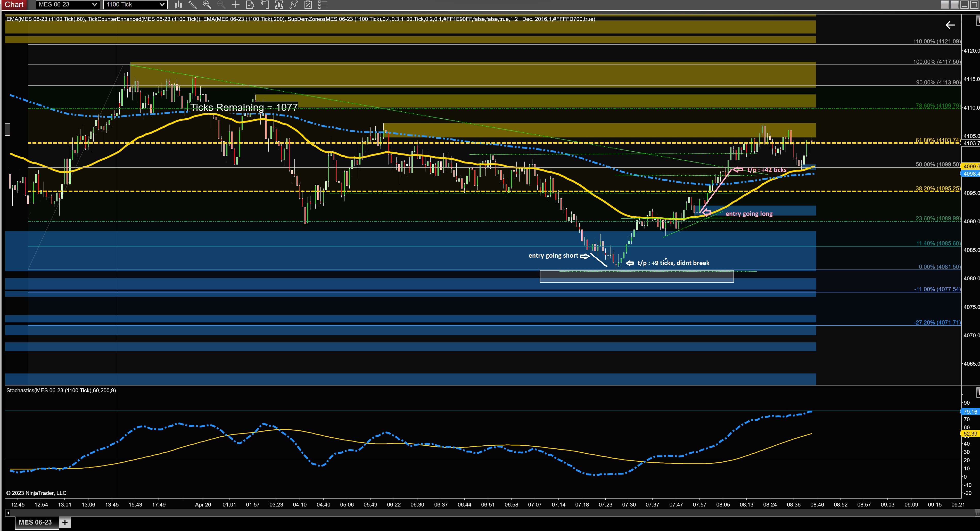
Task: Select 't/p : +9 ticks, didnt break' annotation
Action: 673,263
